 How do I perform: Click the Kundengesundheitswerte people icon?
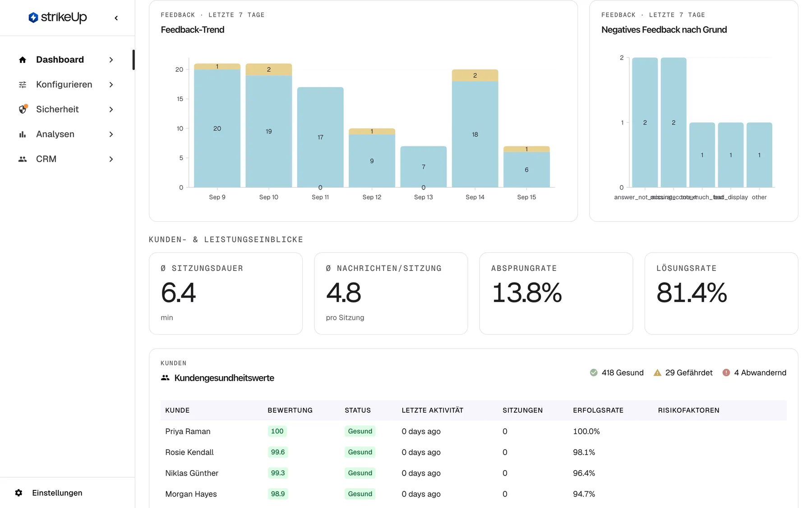165,378
